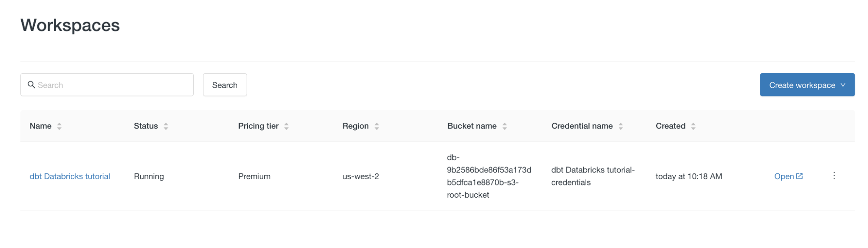Click the Name column sort icon
The image size is (868, 248).
pyautogui.click(x=59, y=126)
